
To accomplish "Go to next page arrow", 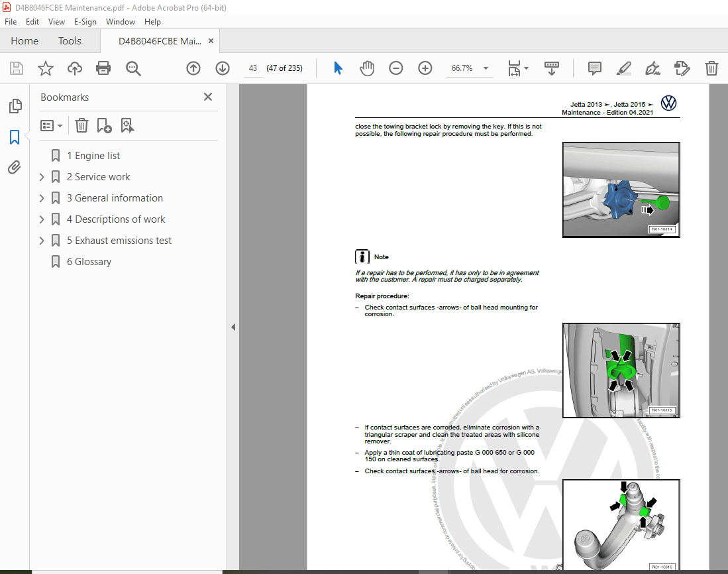I will (x=223, y=68).
